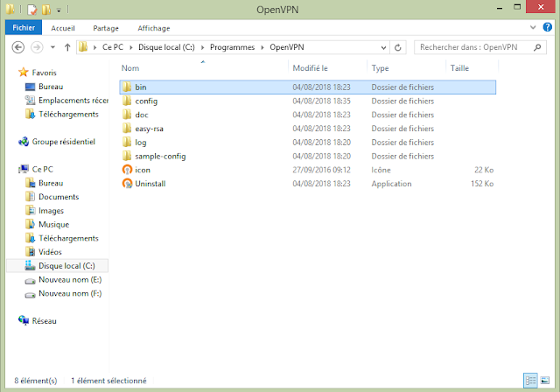Open the Help question mark icon
Viewport: 560px width, 392px height.
point(547,27)
